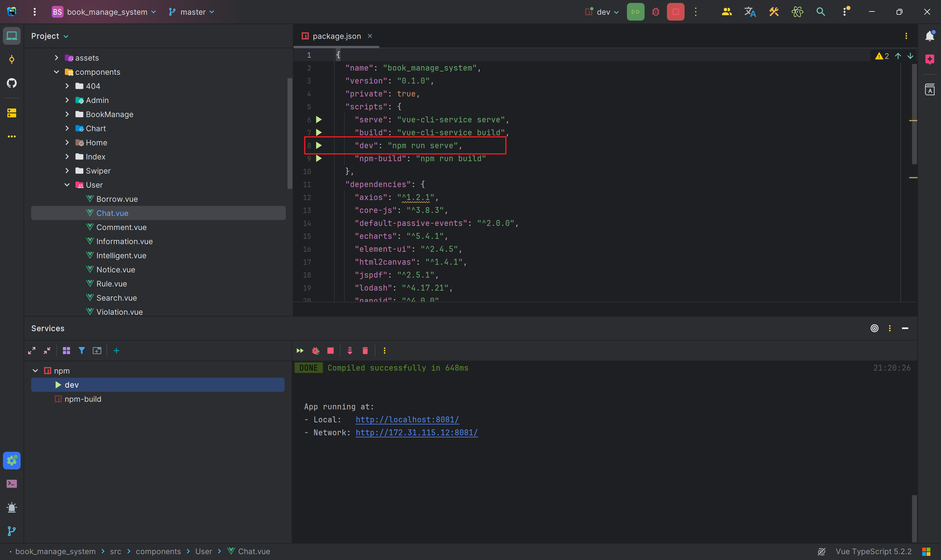
Task: Open the GitHub tool window icon
Action: pyautogui.click(x=12, y=83)
